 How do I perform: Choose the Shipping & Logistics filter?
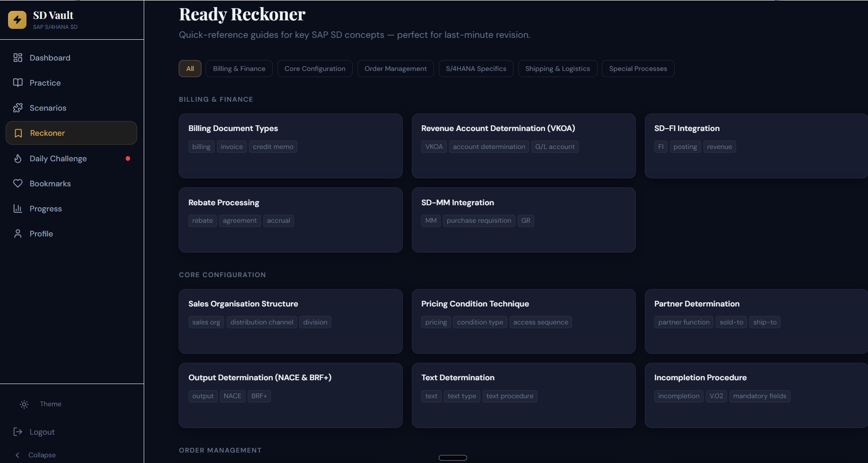557,69
